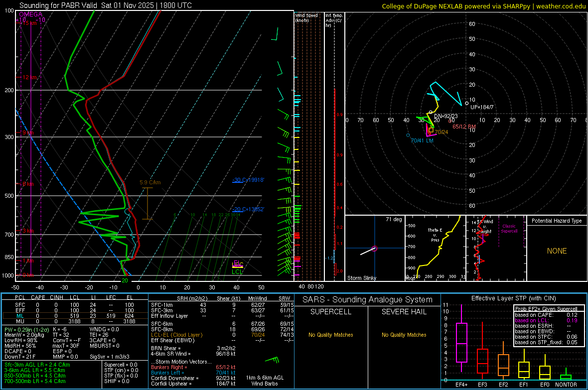
Task: Click the Effective Layer STP (with CIN) title
Action: pos(513,298)
